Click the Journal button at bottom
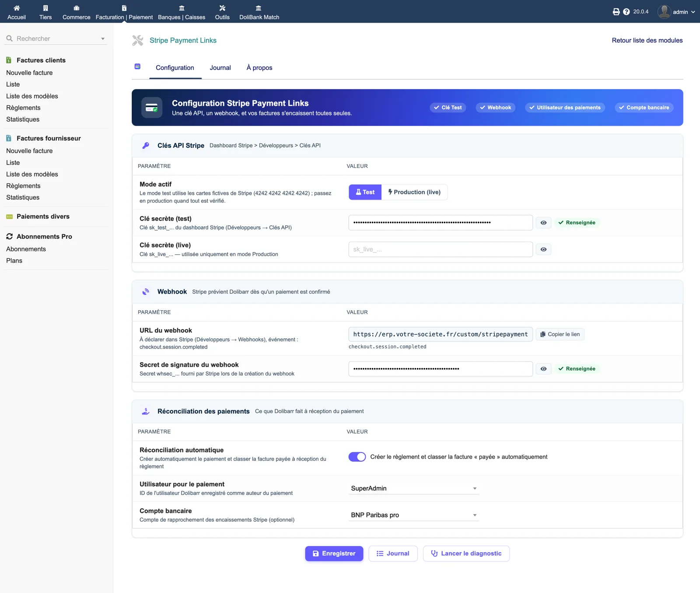This screenshot has width=700, height=593. pyautogui.click(x=393, y=554)
